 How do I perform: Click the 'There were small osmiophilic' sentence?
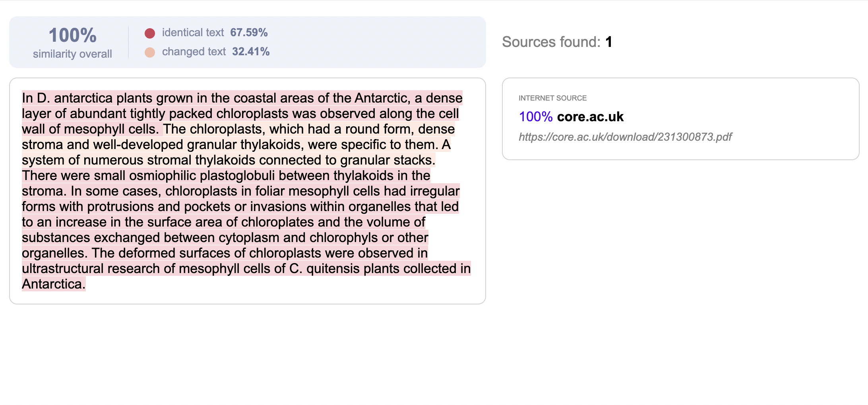click(x=226, y=183)
